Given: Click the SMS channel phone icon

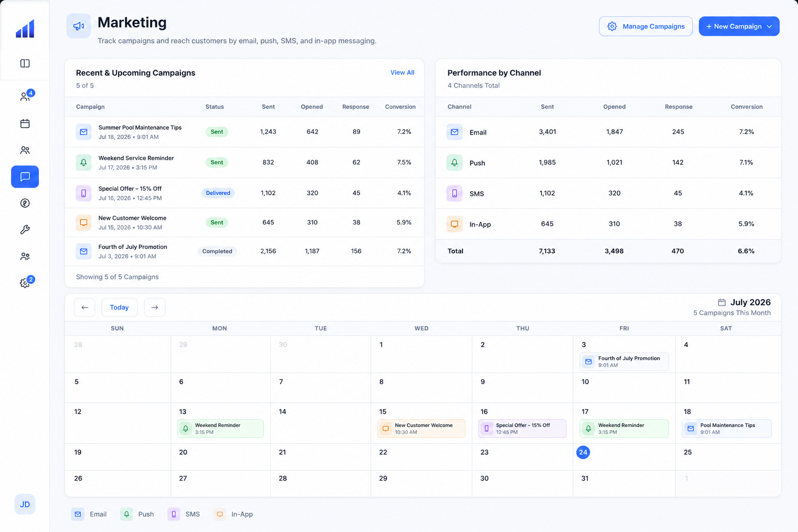Looking at the screenshot, I should coord(455,193).
